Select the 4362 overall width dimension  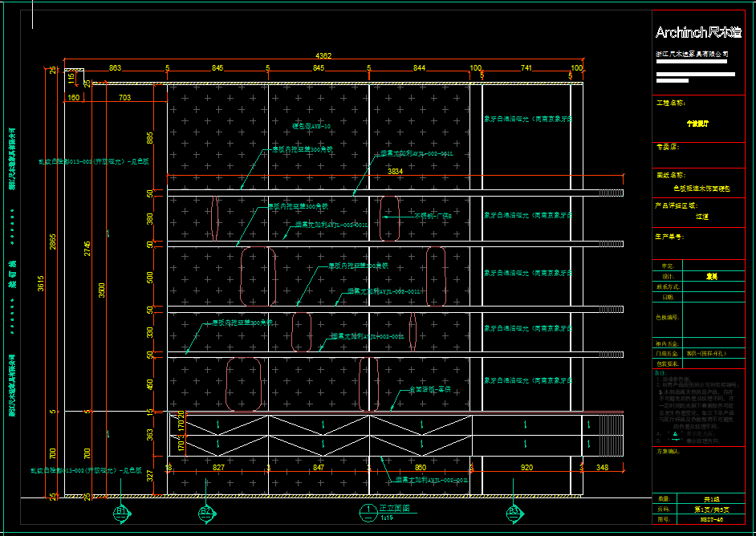323,56
